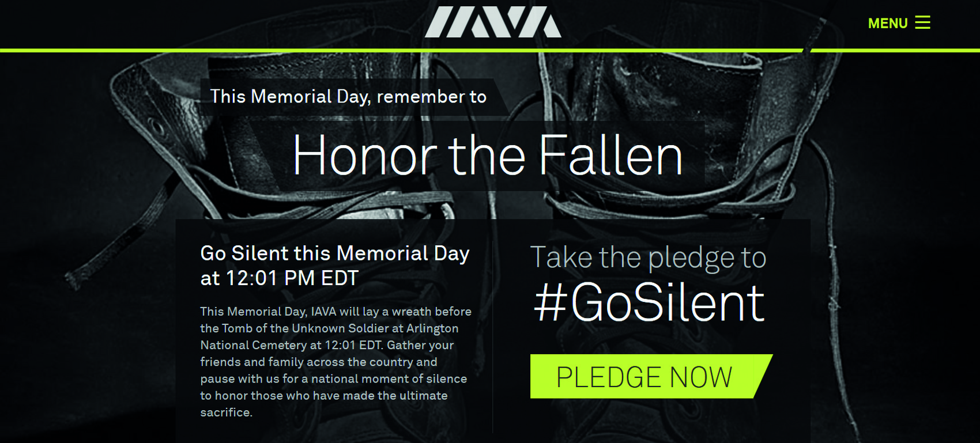980x443 pixels.
Task: Click the 'Take the pledge to' text
Action: (x=648, y=258)
